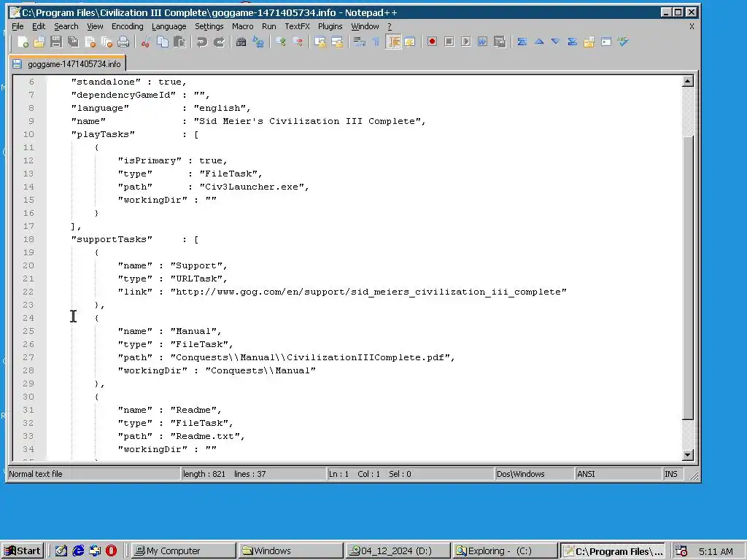Click the Save All toolbar icon

pyautogui.click(x=73, y=42)
